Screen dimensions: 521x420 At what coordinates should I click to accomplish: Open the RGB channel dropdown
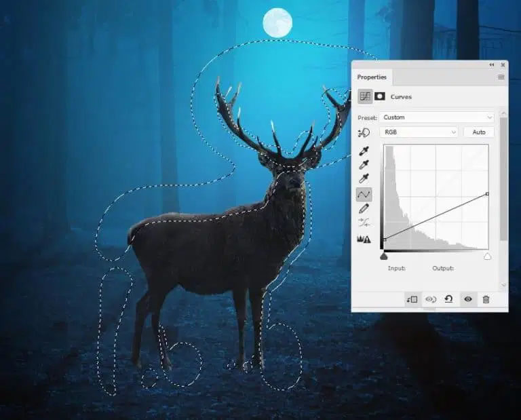pyautogui.click(x=419, y=132)
